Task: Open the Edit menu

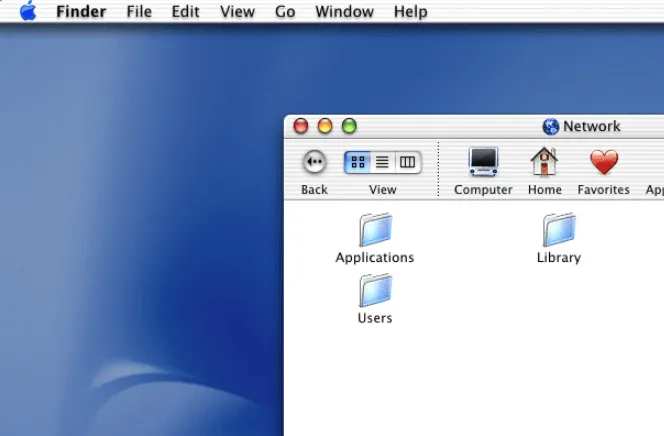Action: tap(185, 11)
